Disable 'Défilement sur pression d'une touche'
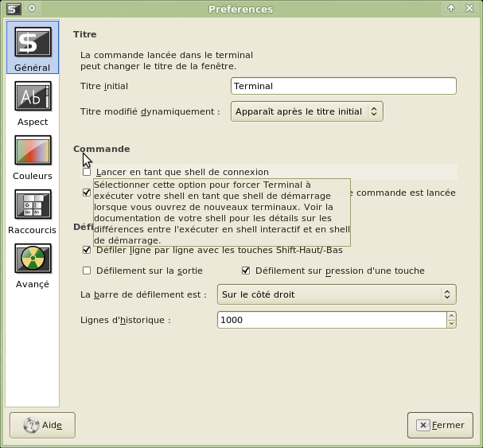The image size is (483, 448). 246,271
